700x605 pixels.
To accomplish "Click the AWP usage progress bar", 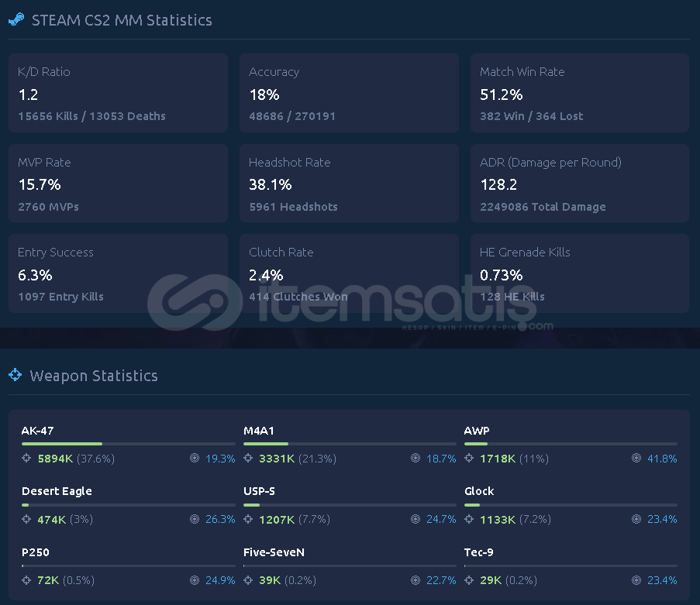I will (x=571, y=444).
